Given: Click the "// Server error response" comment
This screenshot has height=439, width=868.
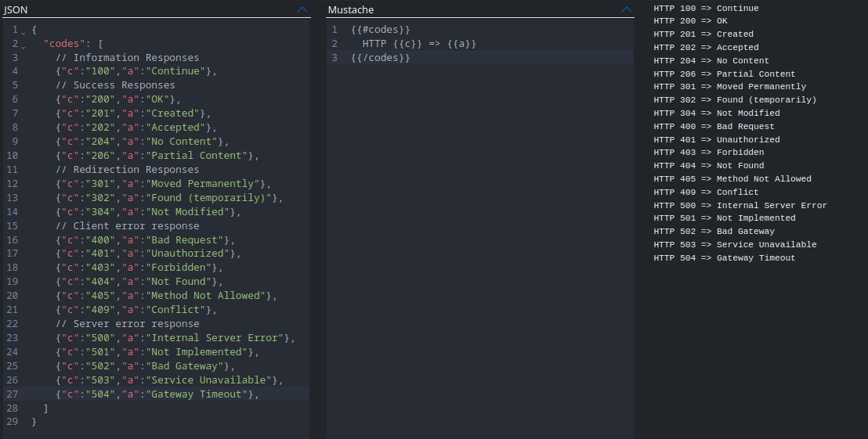Looking at the screenshot, I should click(x=127, y=324).
